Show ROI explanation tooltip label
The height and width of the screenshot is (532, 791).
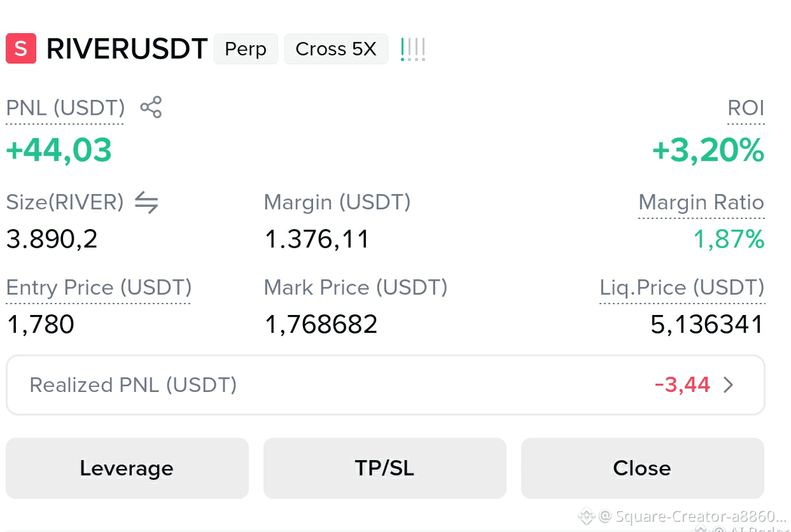pos(746,108)
